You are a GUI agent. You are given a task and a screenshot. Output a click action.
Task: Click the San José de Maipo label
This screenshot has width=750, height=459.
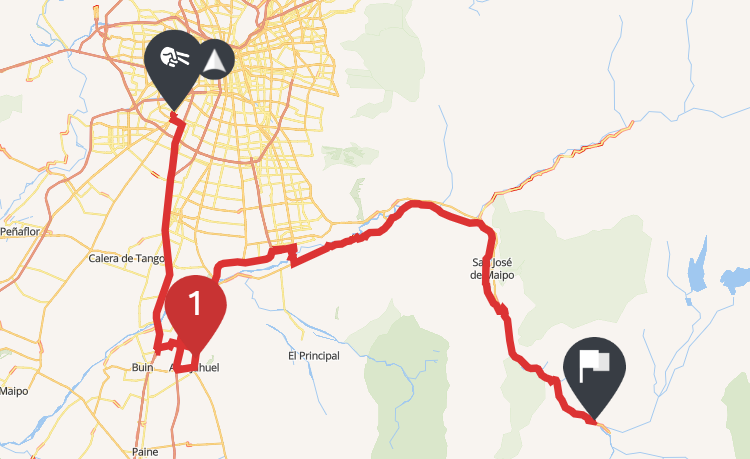[x=492, y=269]
